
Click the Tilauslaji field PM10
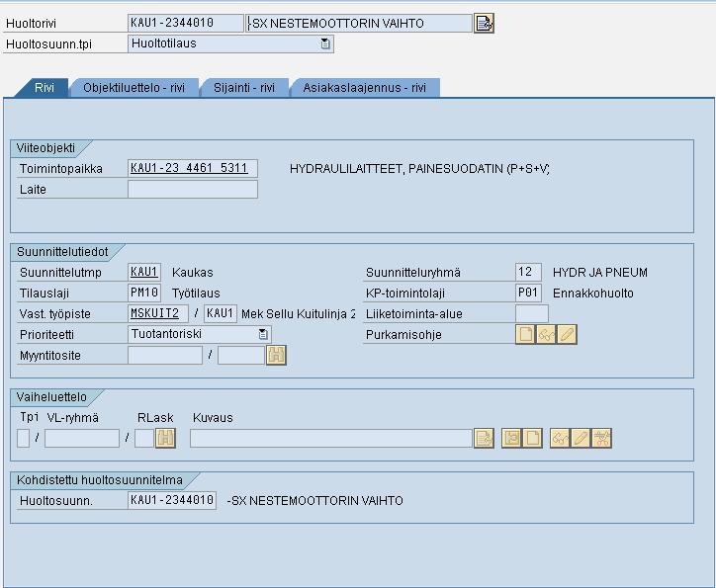(144, 293)
